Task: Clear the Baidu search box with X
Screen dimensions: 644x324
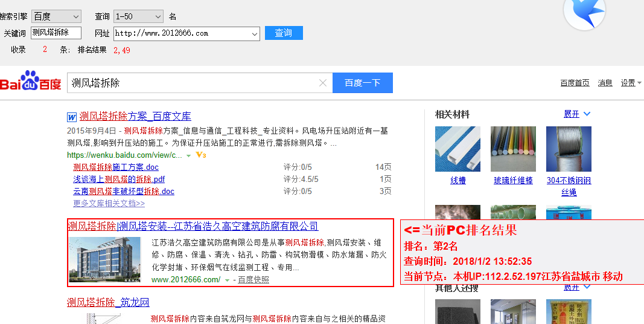Action: pos(323,83)
